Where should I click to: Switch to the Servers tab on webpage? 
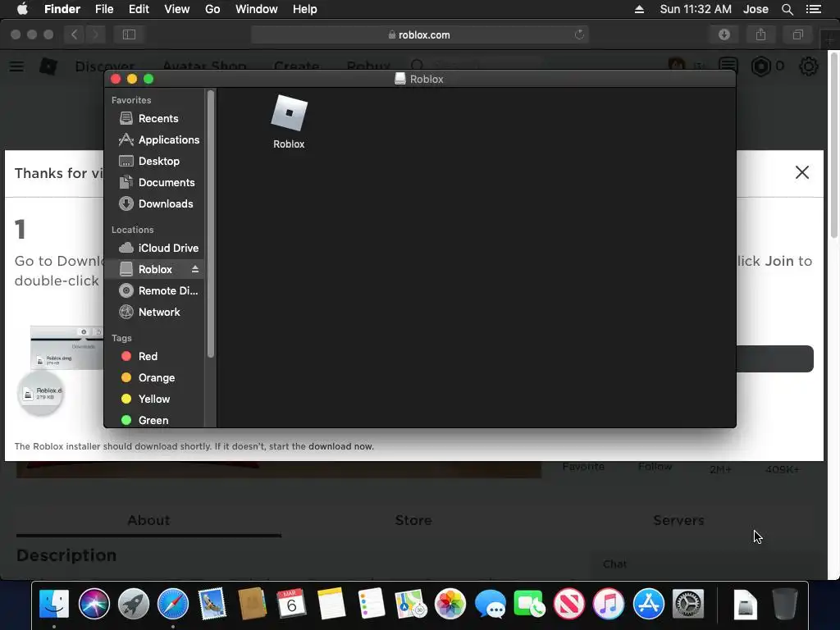tap(678, 521)
